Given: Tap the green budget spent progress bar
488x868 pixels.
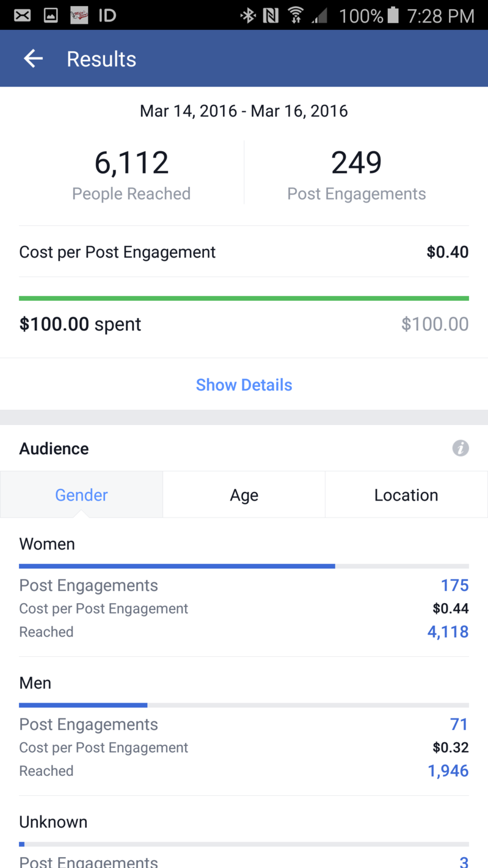Looking at the screenshot, I should tap(244, 298).
